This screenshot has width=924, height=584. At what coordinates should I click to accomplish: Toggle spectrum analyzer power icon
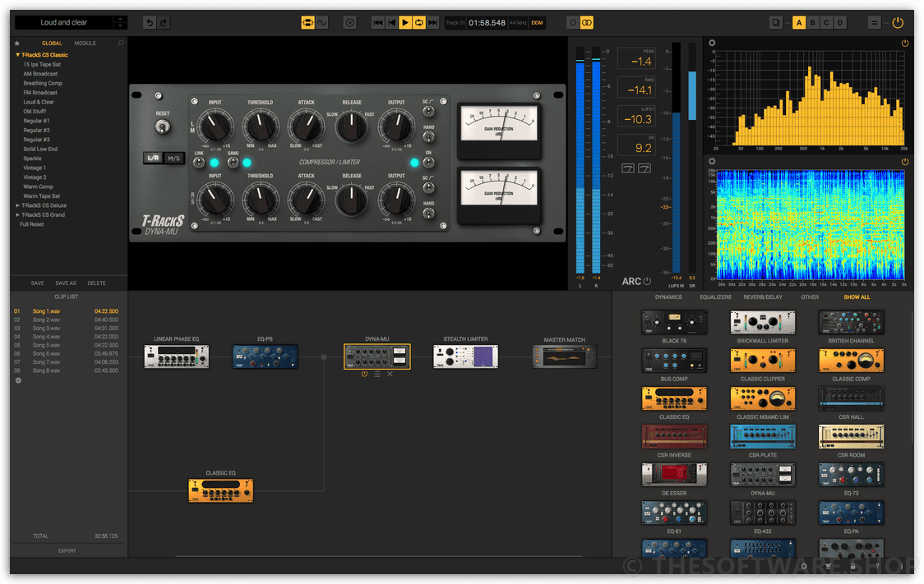point(905,43)
